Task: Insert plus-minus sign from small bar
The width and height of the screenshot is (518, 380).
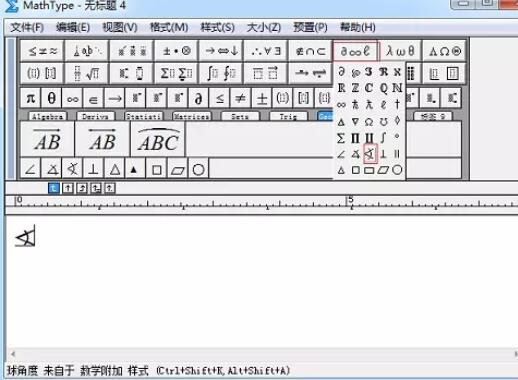Action: click(262, 98)
